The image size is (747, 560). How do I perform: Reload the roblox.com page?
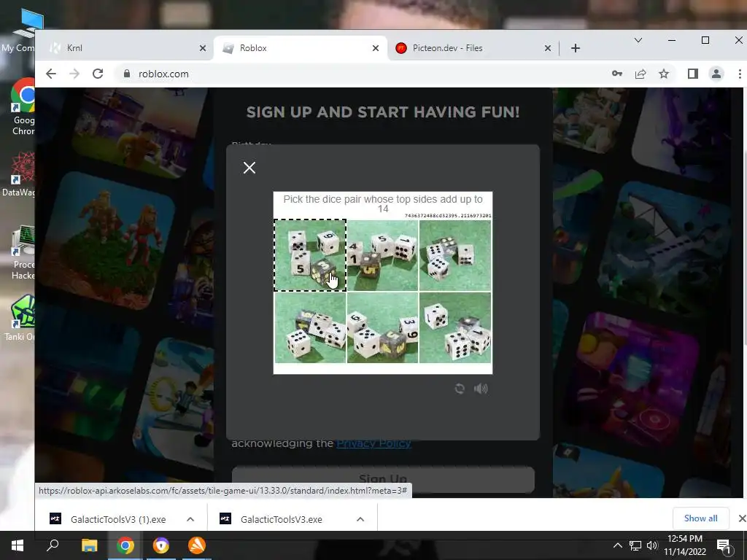tap(98, 74)
